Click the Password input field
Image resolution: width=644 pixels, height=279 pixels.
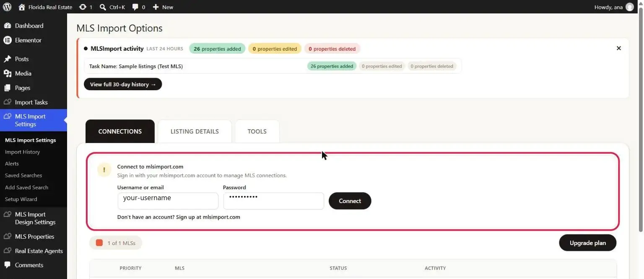274,201
